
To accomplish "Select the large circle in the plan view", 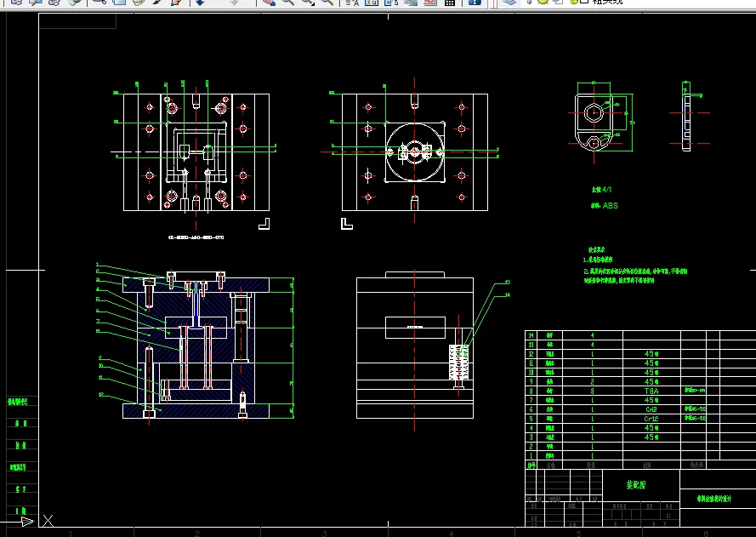I will click(x=415, y=152).
